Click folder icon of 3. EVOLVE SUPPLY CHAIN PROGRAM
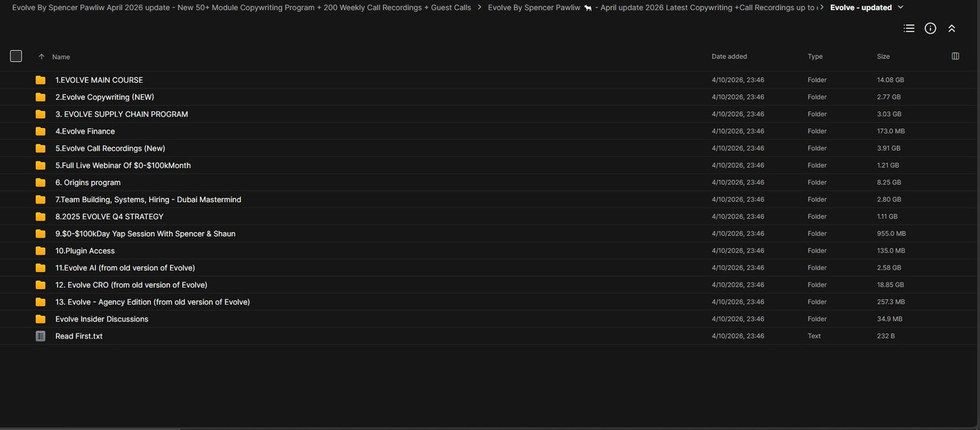The height and width of the screenshot is (430, 980). point(41,114)
